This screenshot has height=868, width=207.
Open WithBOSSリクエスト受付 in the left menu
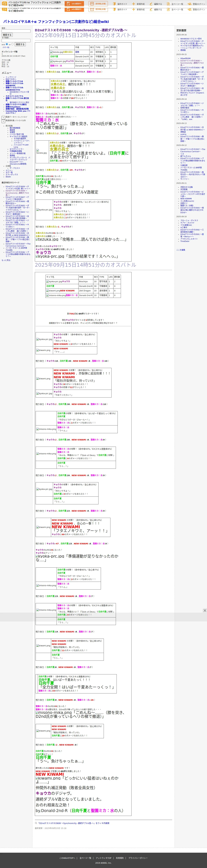(x=19, y=93)
